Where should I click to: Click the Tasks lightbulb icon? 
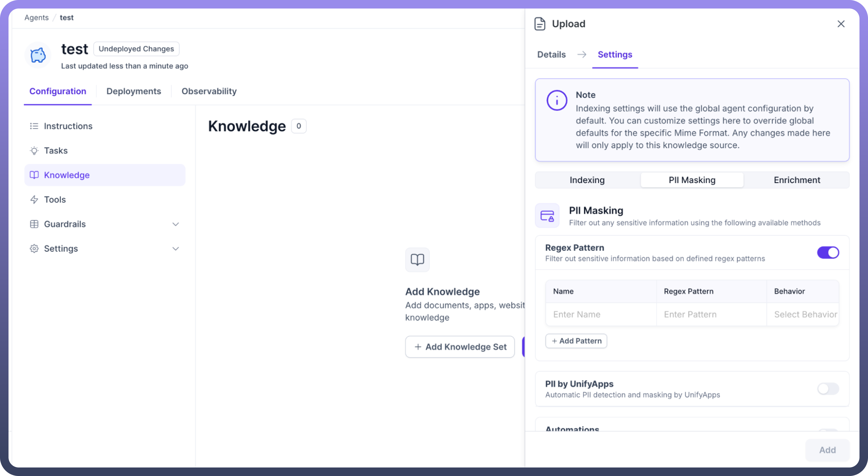pos(34,151)
